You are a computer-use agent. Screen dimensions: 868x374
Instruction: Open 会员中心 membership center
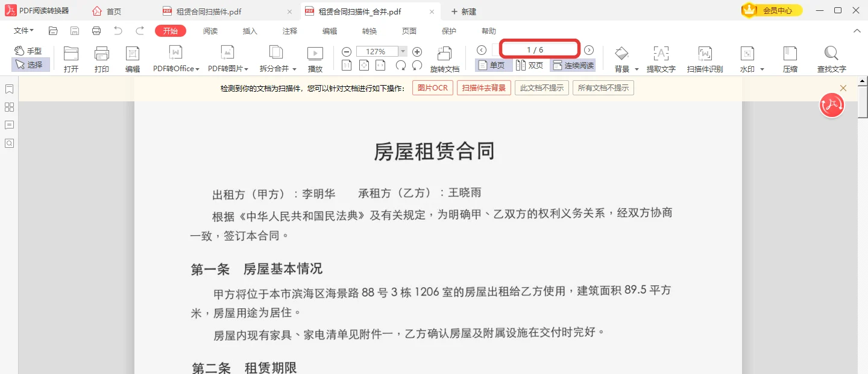[772, 10]
